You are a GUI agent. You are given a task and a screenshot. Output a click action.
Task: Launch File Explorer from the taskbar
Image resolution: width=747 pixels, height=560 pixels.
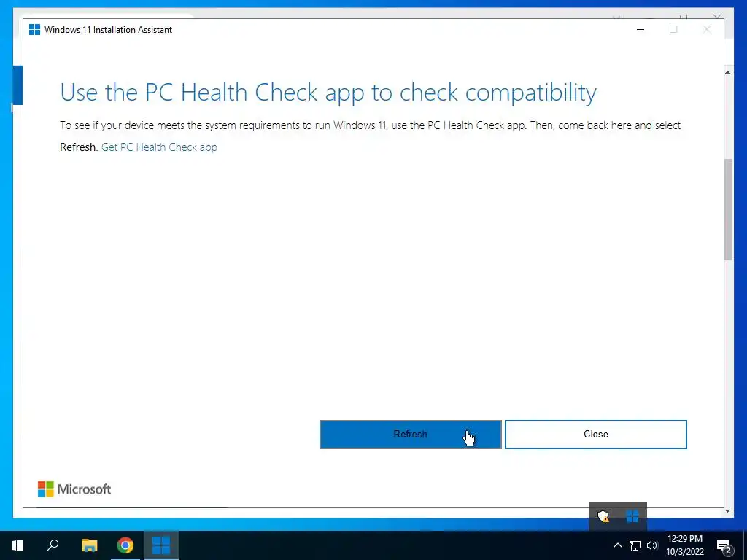89,545
